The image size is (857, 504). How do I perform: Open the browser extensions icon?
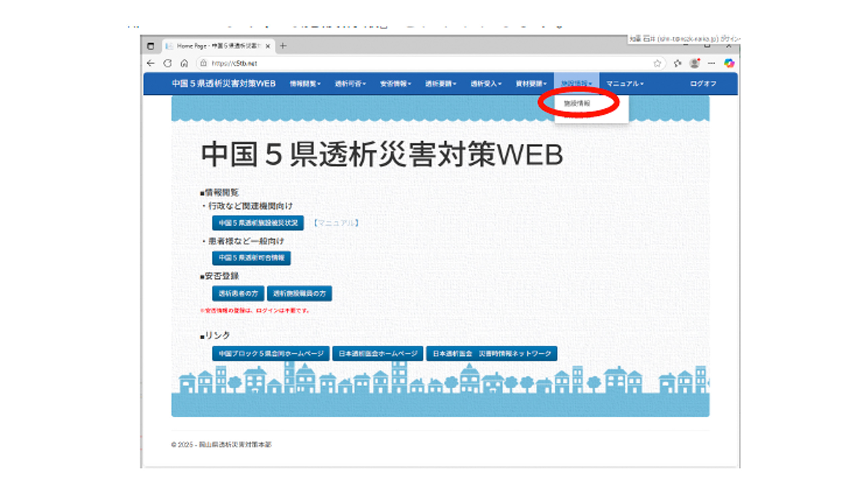point(678,63)
